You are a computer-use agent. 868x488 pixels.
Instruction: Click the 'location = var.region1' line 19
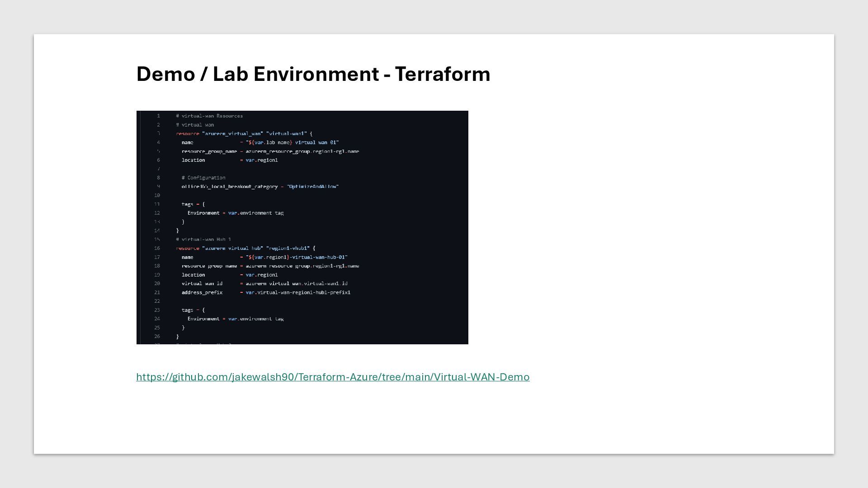click(230, 275)
